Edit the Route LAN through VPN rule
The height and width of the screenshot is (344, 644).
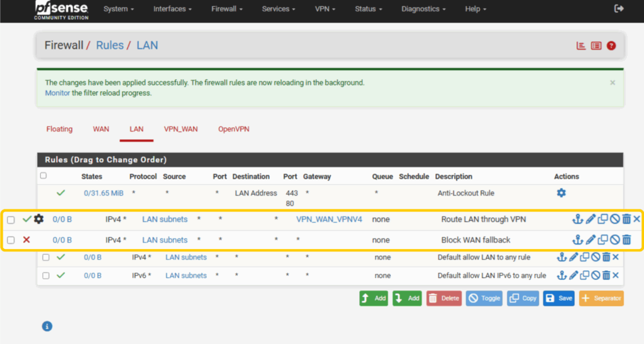tap(590, 219)
